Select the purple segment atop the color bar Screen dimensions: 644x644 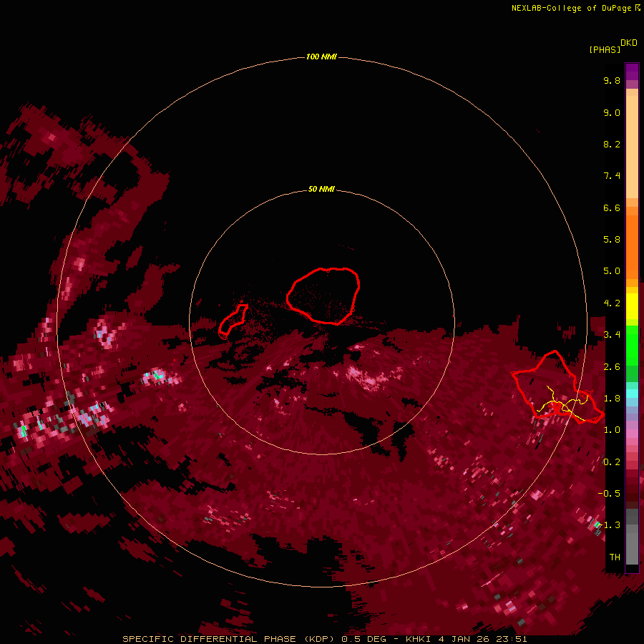632,72
